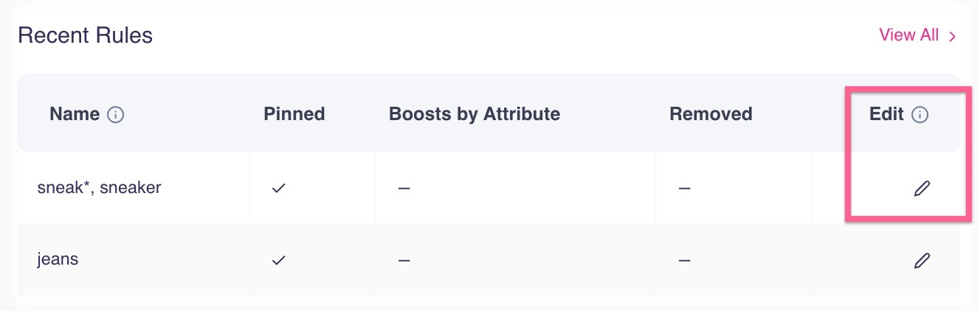The height and width of the screenshot is (311, 980).
Task: Click the Removed column header
Action: [711, 114]
